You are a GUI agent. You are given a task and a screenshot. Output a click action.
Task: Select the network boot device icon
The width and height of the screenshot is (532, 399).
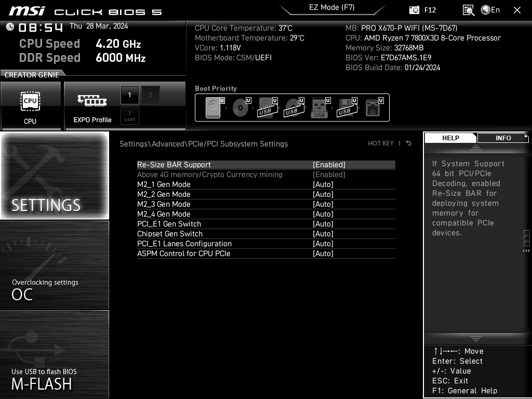coord(374,108)
